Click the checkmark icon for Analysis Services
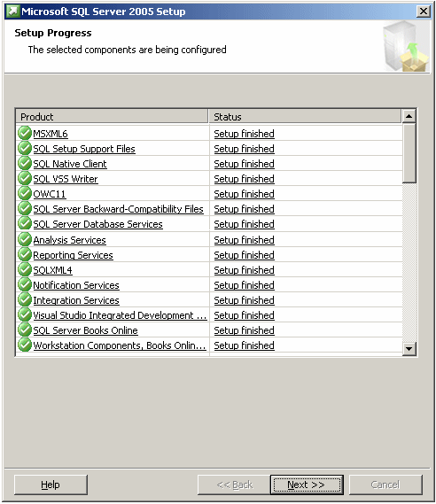The height and width of the screenshot is (504, 436). click(x=25, y=239)
